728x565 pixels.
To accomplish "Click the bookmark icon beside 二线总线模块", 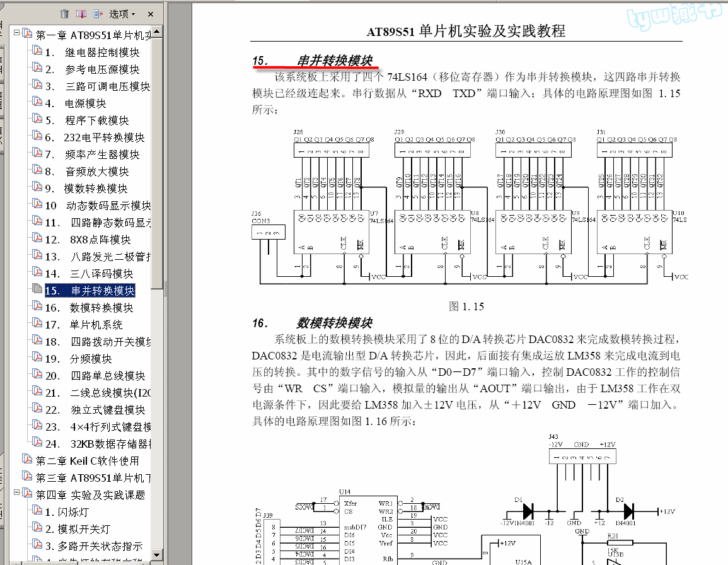I will (x=37, y=391).
